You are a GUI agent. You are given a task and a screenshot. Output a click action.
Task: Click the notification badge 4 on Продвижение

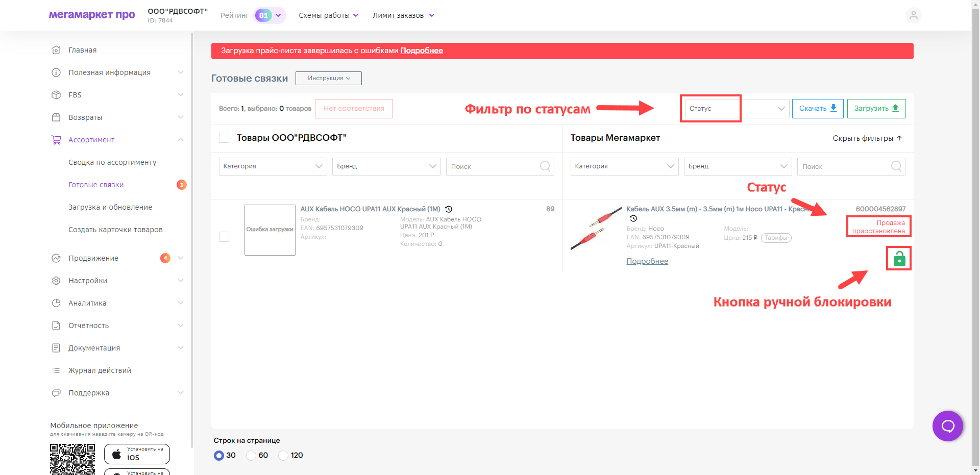tap(165, 258)
